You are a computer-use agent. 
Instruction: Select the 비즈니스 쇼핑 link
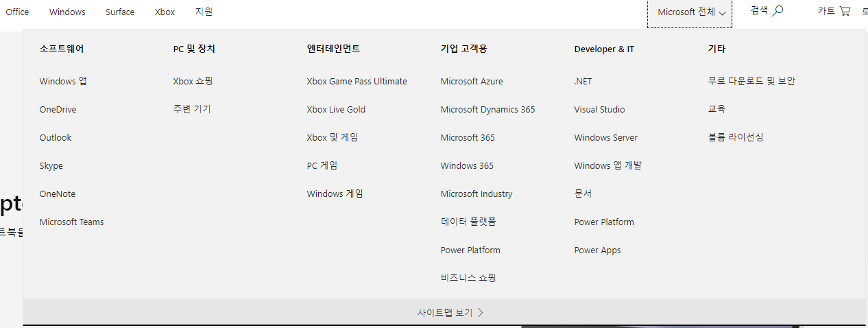click(x=468, y=278)
